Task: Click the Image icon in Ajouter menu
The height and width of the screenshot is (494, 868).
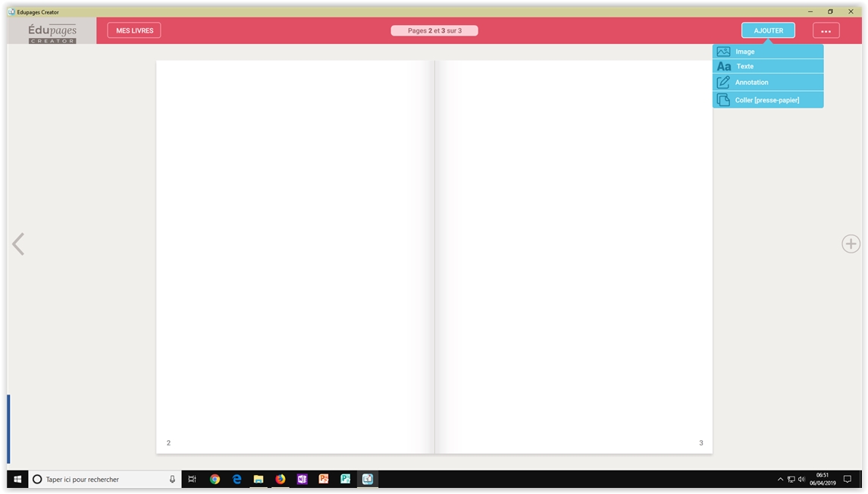Action: (723, 52)
